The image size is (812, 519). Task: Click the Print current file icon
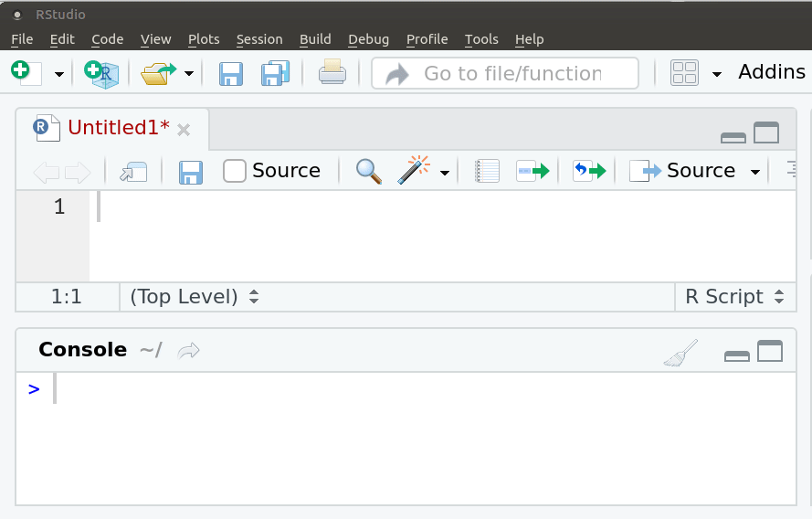[x=332, y=72]
